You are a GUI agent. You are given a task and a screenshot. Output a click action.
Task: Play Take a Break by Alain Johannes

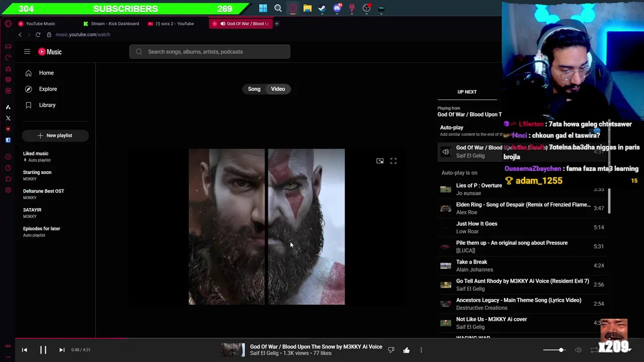[522, 265]
